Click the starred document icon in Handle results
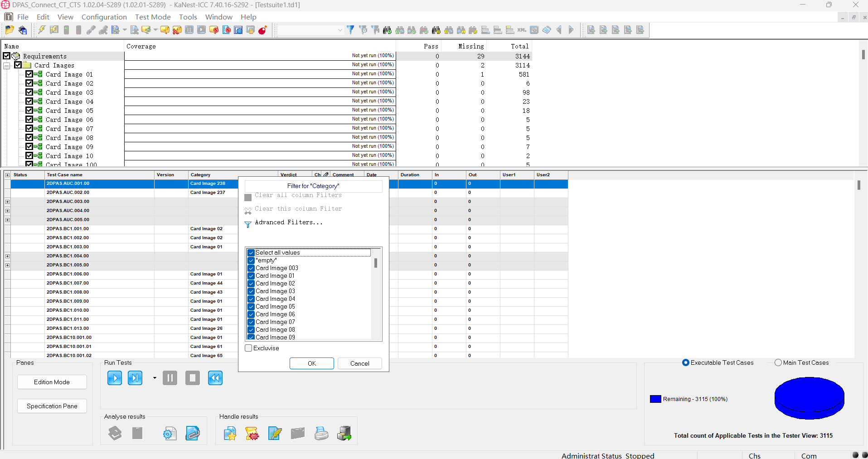 point(230,434)
